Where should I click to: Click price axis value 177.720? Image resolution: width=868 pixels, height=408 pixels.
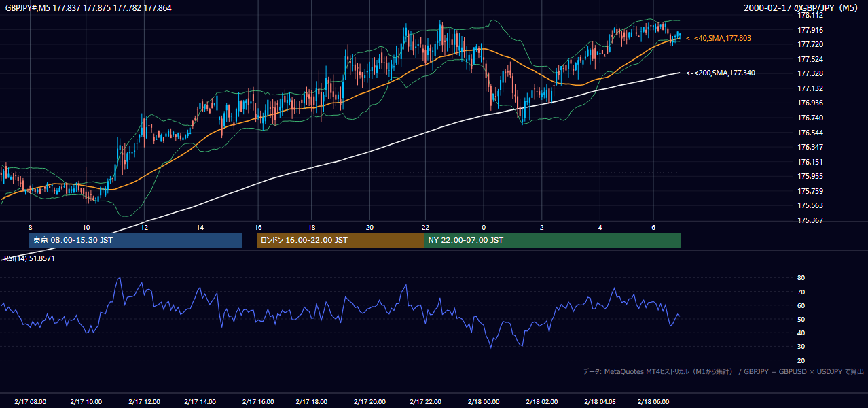click(810, 44)
